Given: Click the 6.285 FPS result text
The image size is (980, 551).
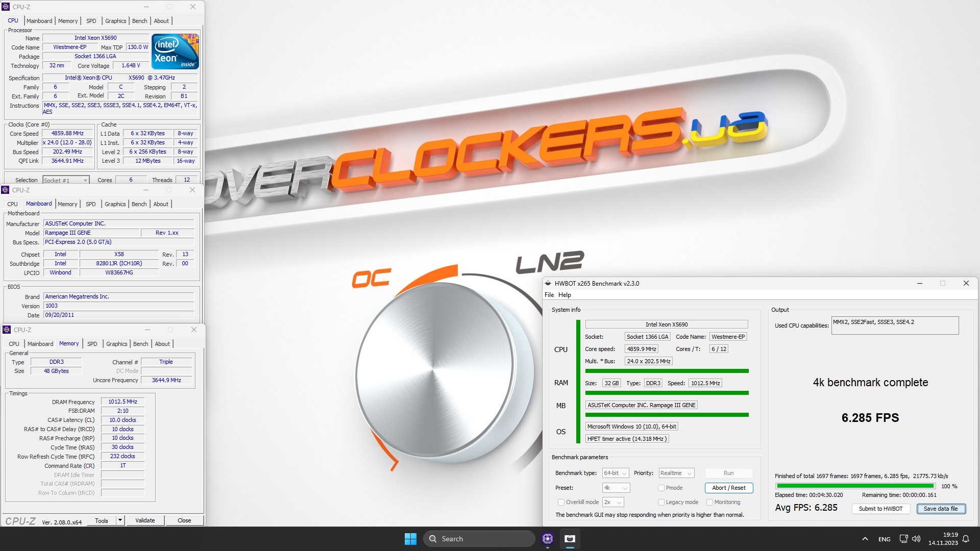Looking at the screenshot, I should click(x=870, y=418).
